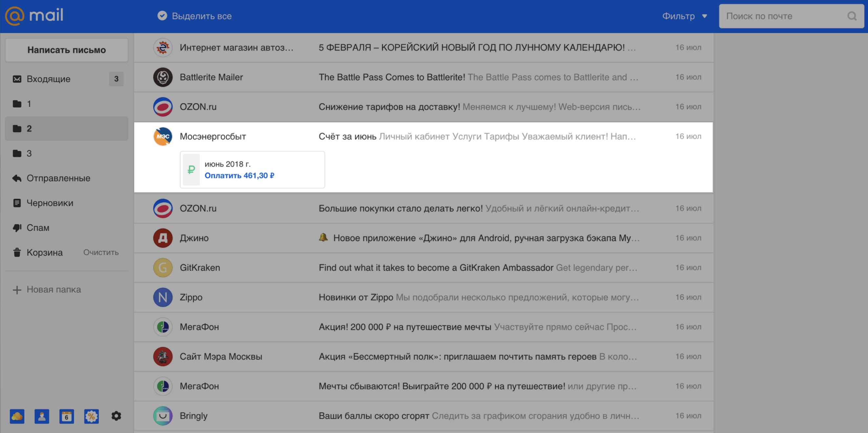Click Новая папка to add folder
868x433 pixels.
pos(54,290)
